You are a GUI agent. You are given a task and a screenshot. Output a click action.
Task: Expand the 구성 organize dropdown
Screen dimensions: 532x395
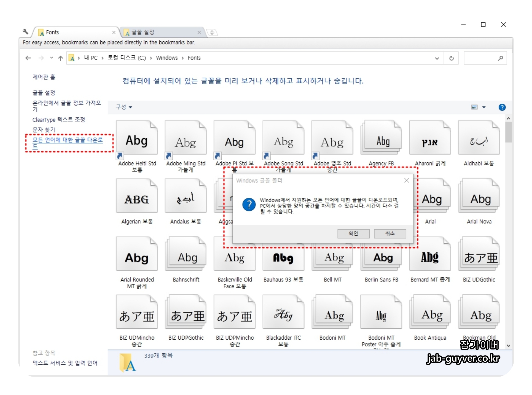pyautogui.click(x=124, y=107)
